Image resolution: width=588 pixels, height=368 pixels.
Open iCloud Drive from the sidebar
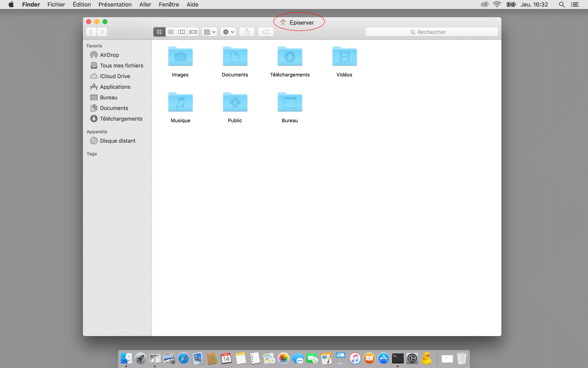(x=110, y=76)
